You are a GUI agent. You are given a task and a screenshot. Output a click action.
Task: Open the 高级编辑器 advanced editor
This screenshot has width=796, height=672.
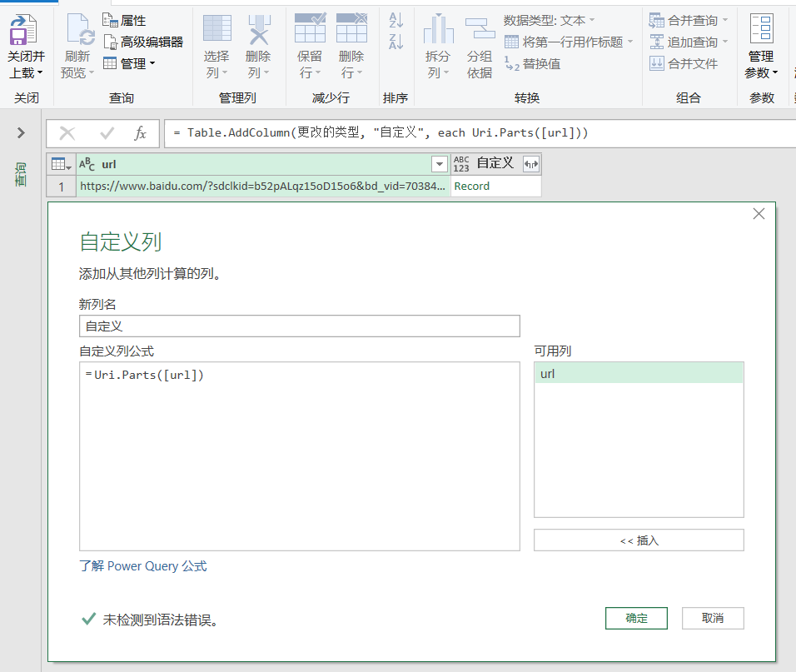coord(142,42)
